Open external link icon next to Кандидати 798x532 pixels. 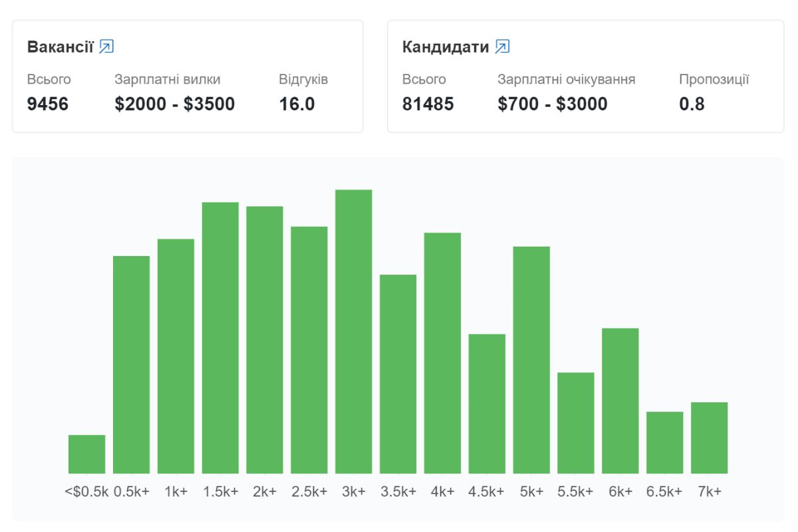tap(503, 47)
